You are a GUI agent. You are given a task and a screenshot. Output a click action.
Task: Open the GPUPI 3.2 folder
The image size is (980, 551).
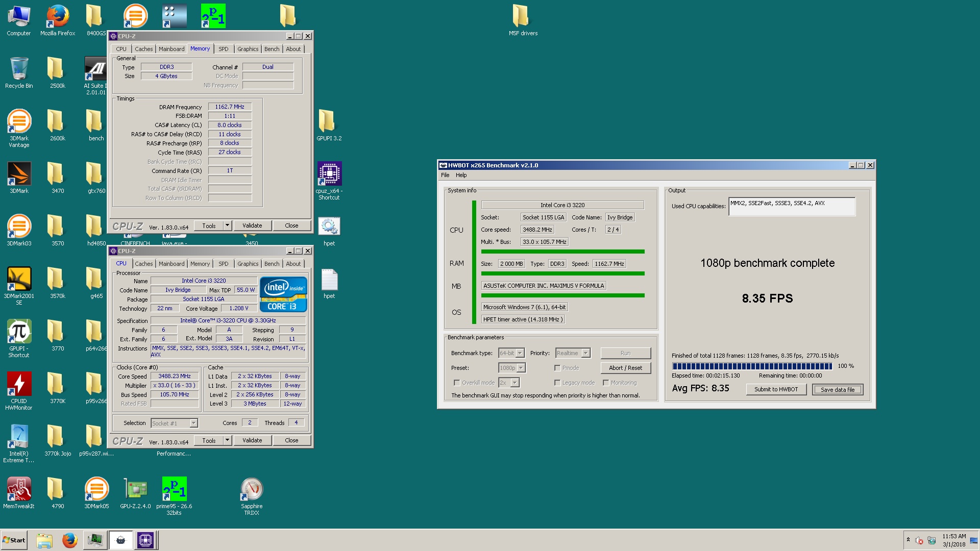pos(329,126)
